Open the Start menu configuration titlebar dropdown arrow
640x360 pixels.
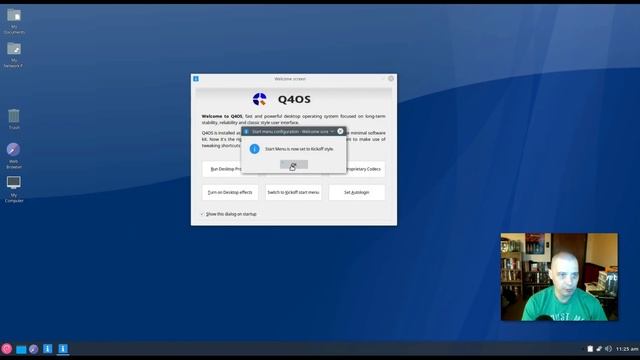pos(332,131)
